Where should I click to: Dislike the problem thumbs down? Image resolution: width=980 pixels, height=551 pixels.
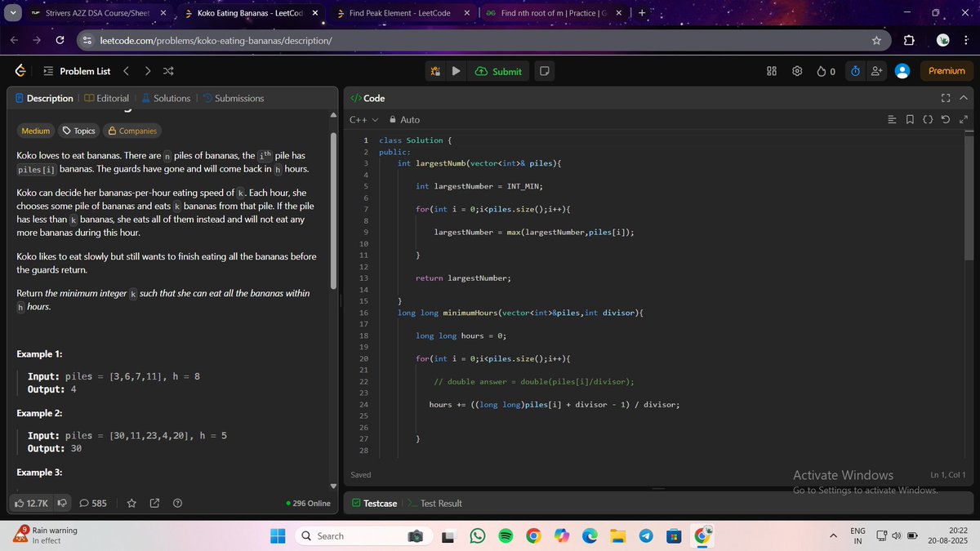(x=61, y=504)
